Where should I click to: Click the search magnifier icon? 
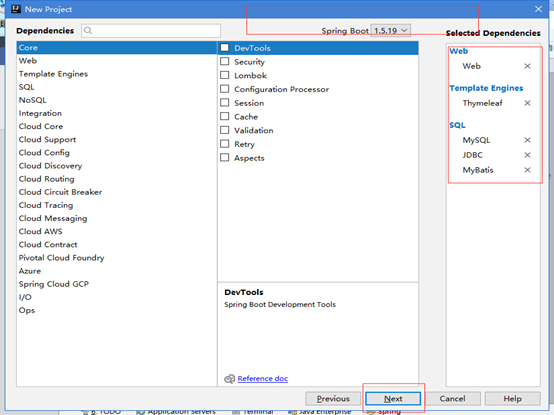click(x=88, y=31)
